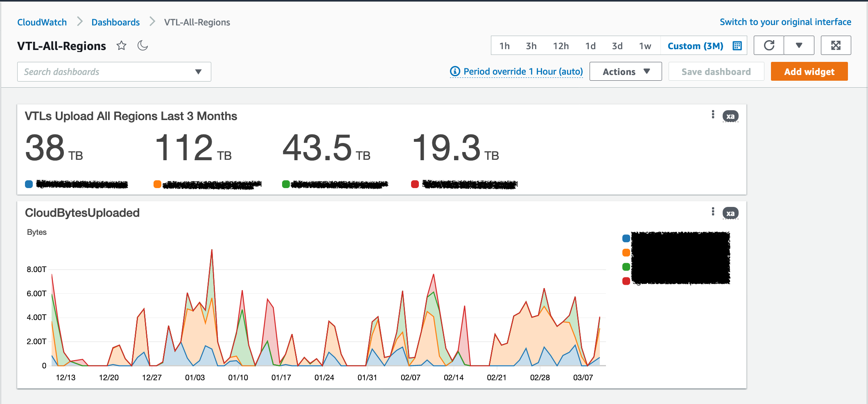Click the xa badge on CloudBytesUploaded widget
Viewport: 868px width, 404px height.
tap(730, 213)
